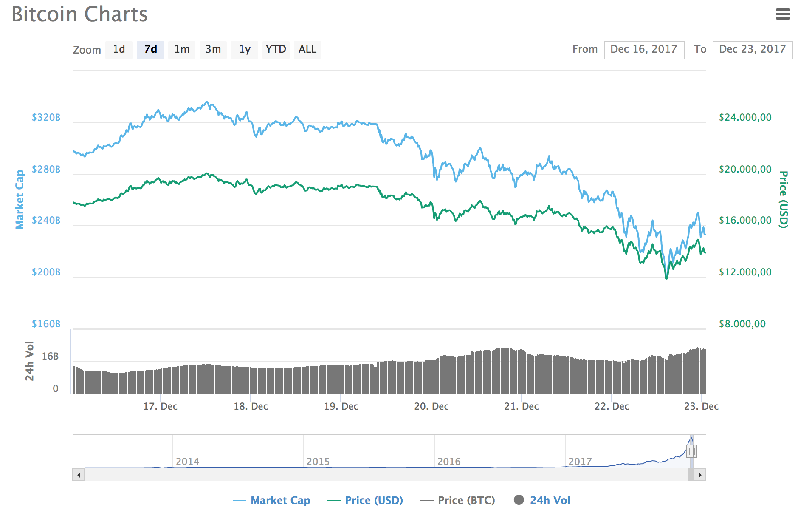Click the $320B market cap label
Screen dimensions: 812x510
(46, 117)
